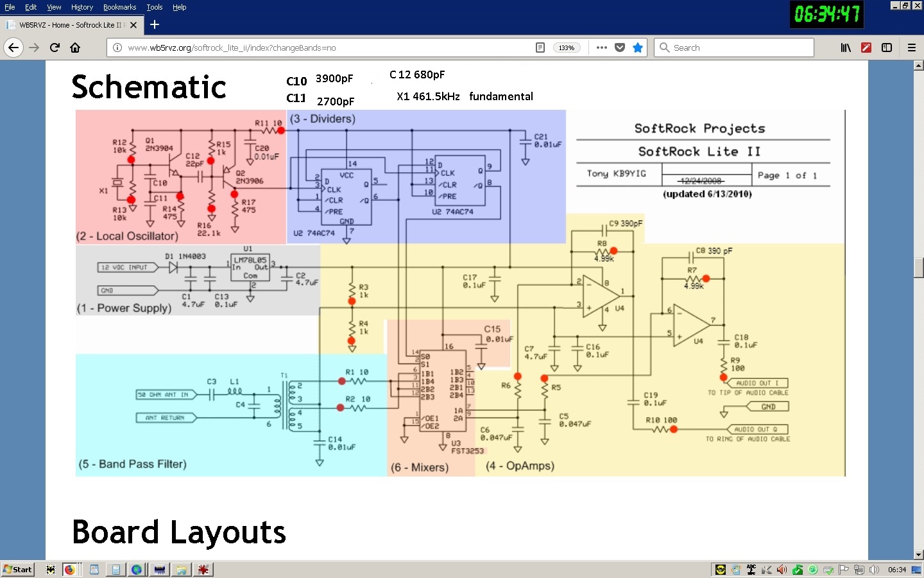924x578 pixels.
Task: Open the page actions three-dot menu
Action: (601, 48)
